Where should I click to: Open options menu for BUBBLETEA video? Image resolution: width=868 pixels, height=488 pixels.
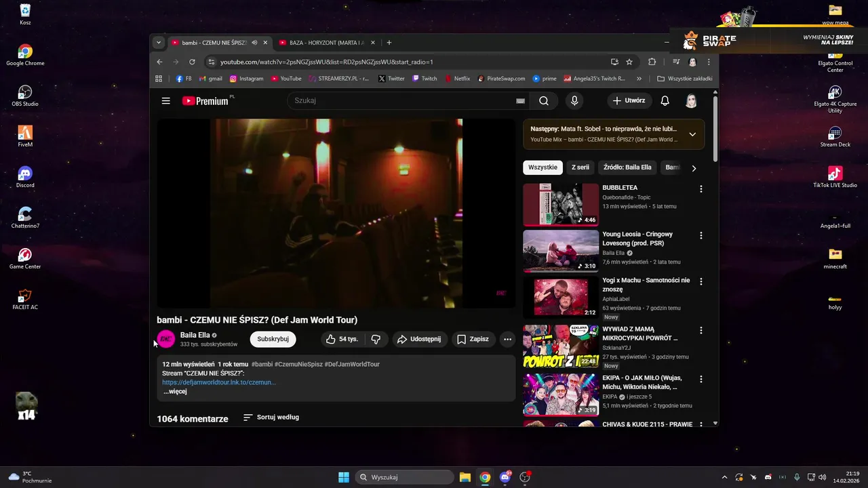[701, 189]
